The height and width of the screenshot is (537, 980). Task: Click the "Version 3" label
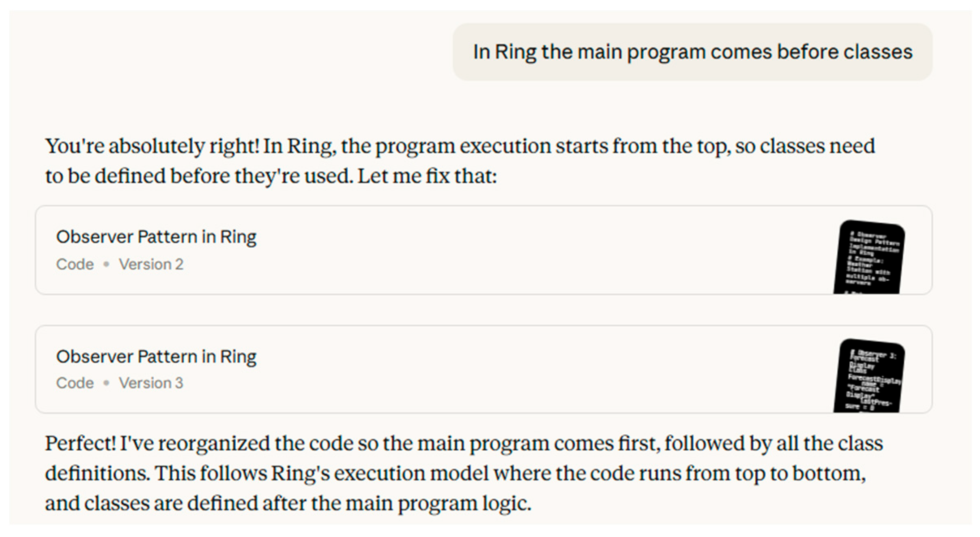coord(151,383)
